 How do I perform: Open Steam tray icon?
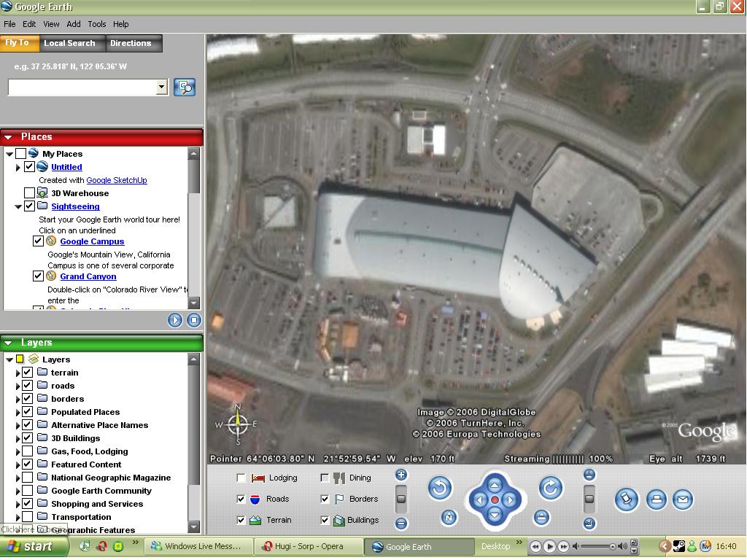pyautogui.click(x=678, y=546)
